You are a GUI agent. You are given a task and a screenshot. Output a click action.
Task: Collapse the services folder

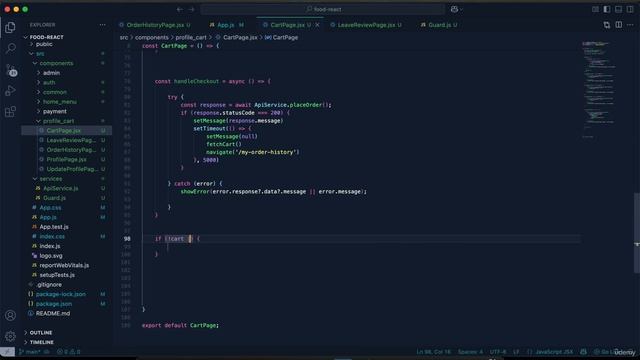(51, 179)
